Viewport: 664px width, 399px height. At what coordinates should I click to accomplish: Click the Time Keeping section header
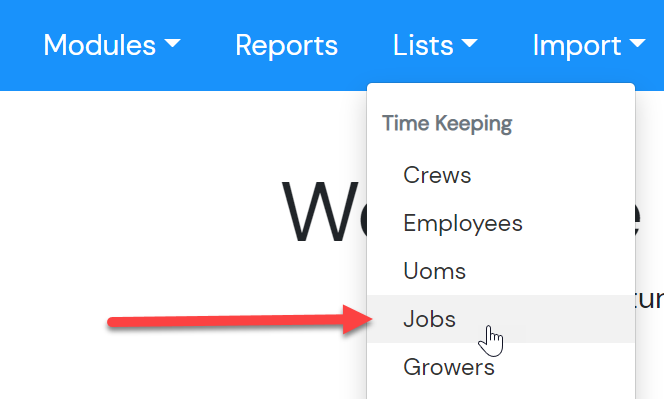pos(447,124)
